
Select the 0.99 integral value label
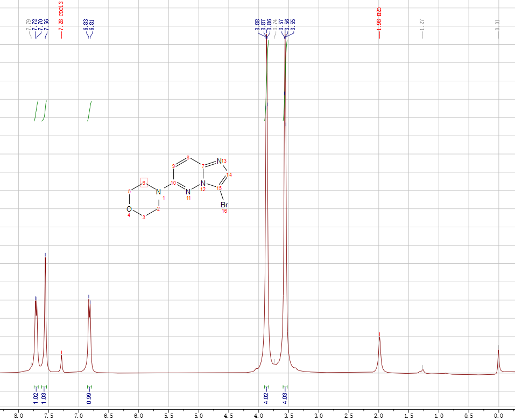[89, 398]
